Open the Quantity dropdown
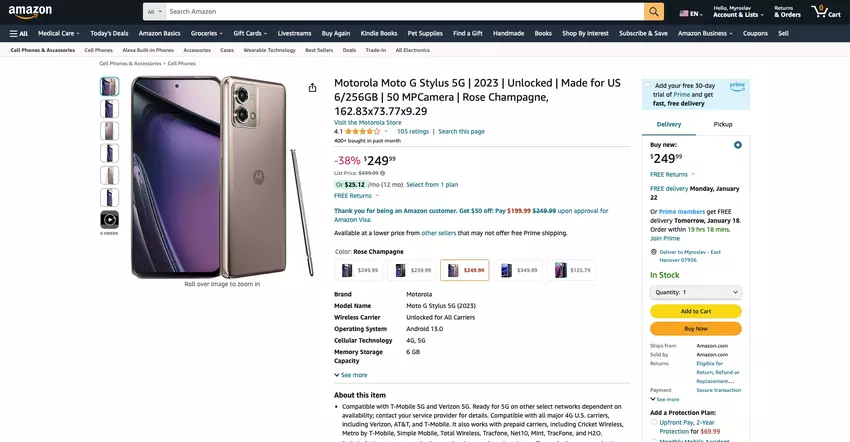The height and width of the screenshot is (442, 850). pyautogui.click(x=695, y=292)
